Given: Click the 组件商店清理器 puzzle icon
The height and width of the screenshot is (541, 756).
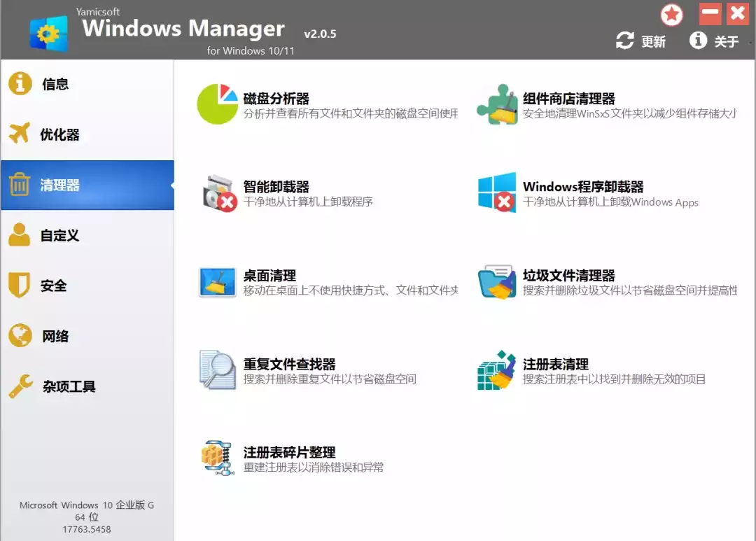Looking at the screenshot, I should [497, 104].
